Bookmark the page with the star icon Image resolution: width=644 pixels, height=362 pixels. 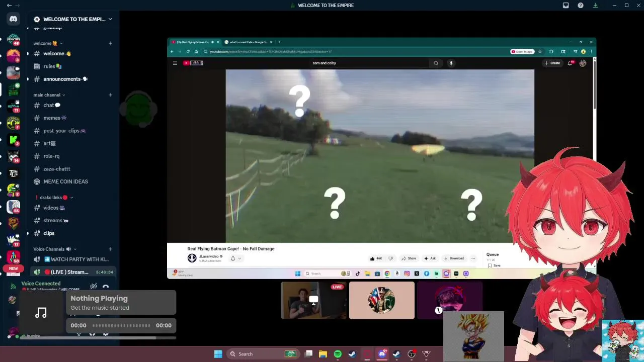coord(540,52)
